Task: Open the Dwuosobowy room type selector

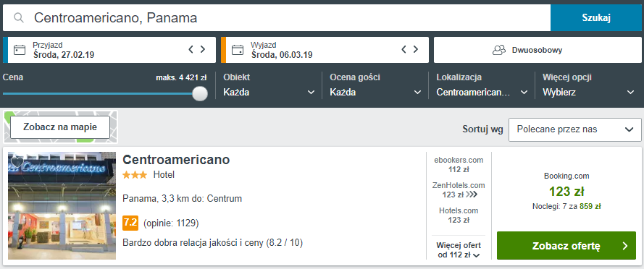Action: [538, 50]
